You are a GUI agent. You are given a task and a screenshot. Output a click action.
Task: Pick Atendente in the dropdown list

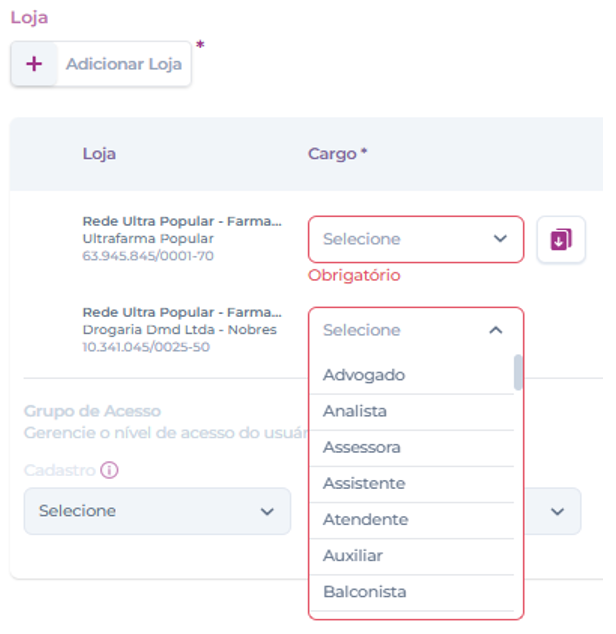[366, 519]
